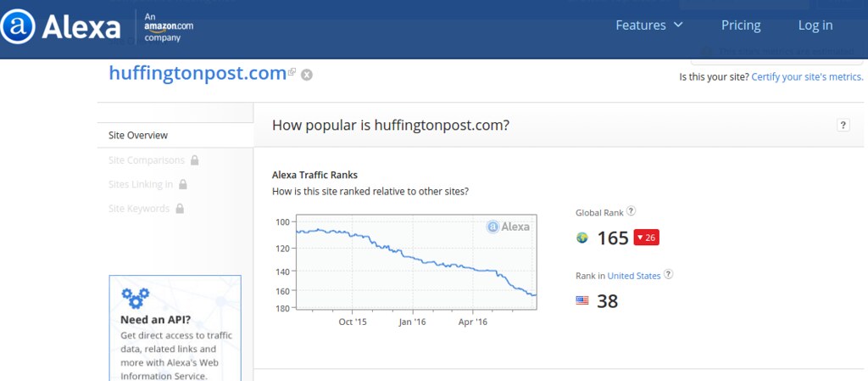Click the globe icon beside rank 165
This screenshot has width=868, height=381.
point(582,238)
